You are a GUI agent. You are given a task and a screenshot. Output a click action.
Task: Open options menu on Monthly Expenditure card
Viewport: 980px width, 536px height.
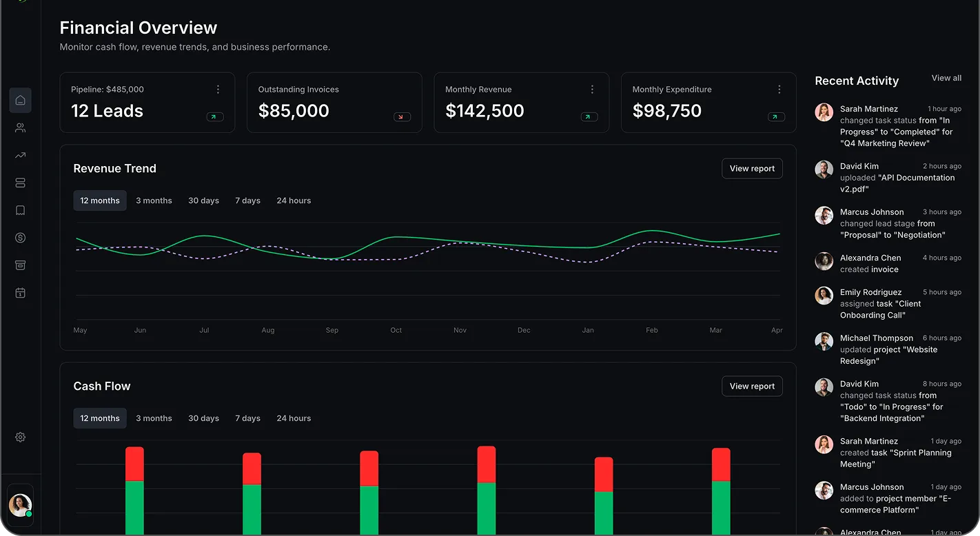[x=779, y=90]
